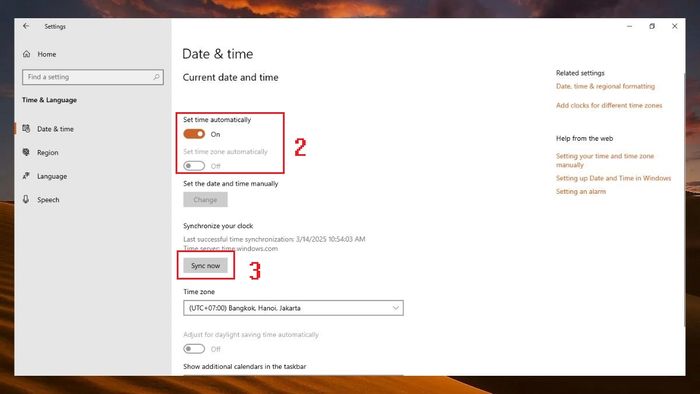
Task: Click the Synchronize your clock label
Action: (218, 226)
